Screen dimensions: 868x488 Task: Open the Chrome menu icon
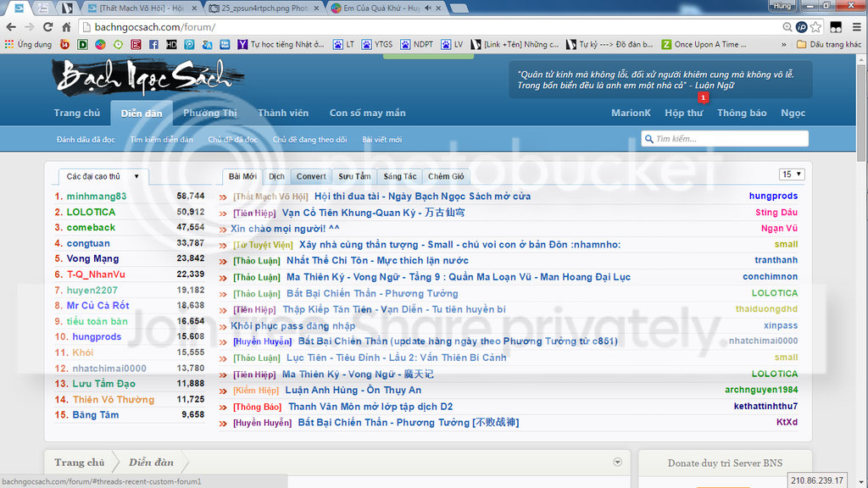[854, 27]
